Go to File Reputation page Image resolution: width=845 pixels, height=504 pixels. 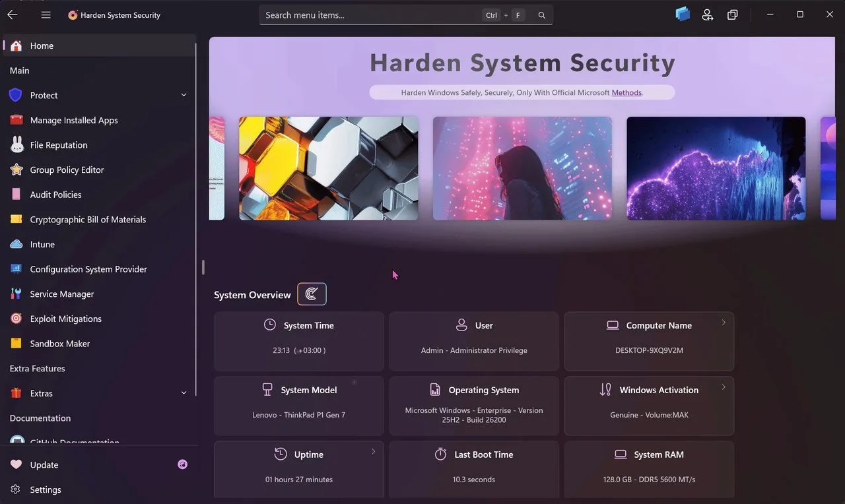point(59,145)
